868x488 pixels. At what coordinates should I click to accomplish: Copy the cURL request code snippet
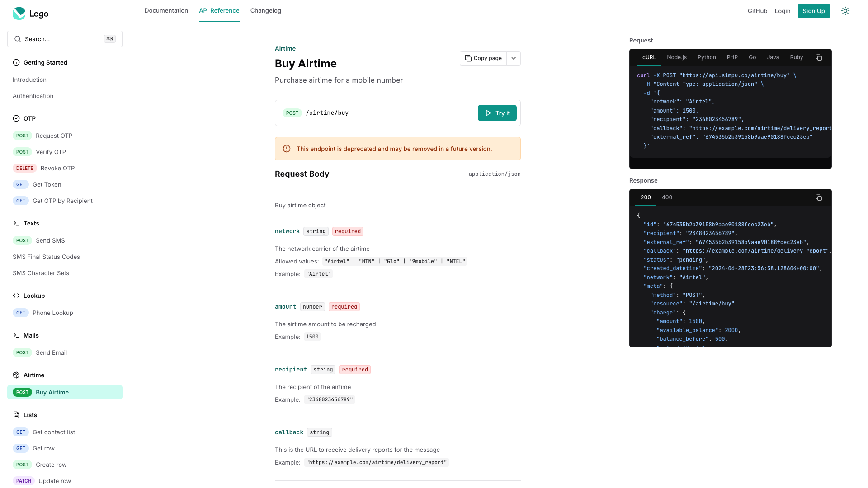coord(819,57)
